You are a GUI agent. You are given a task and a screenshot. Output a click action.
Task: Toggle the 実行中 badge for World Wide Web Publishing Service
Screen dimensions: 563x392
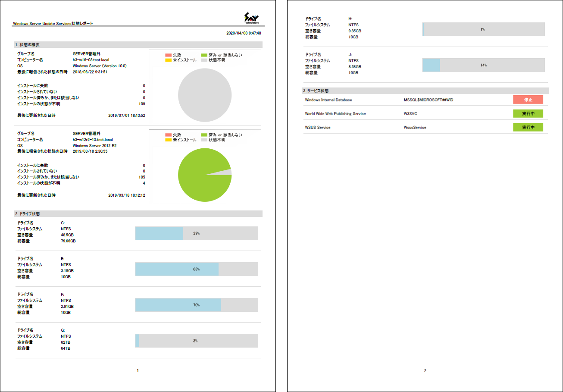(x=528, y=113)
